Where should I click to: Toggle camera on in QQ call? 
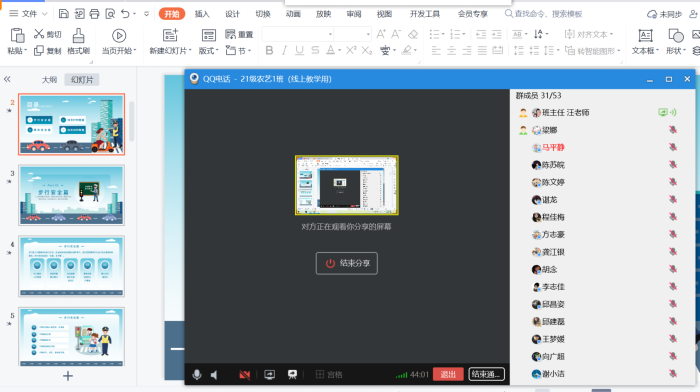point(245,375)
